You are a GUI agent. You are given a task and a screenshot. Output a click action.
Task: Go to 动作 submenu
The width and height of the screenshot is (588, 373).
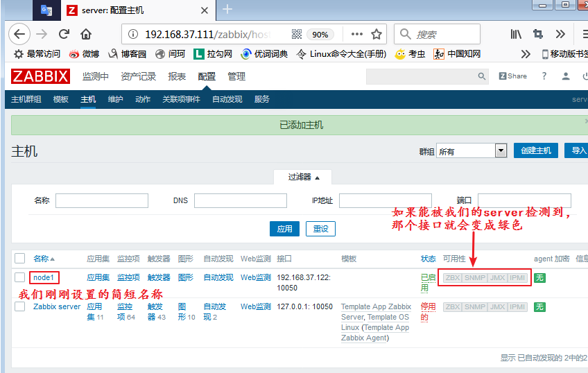[143, 99]
